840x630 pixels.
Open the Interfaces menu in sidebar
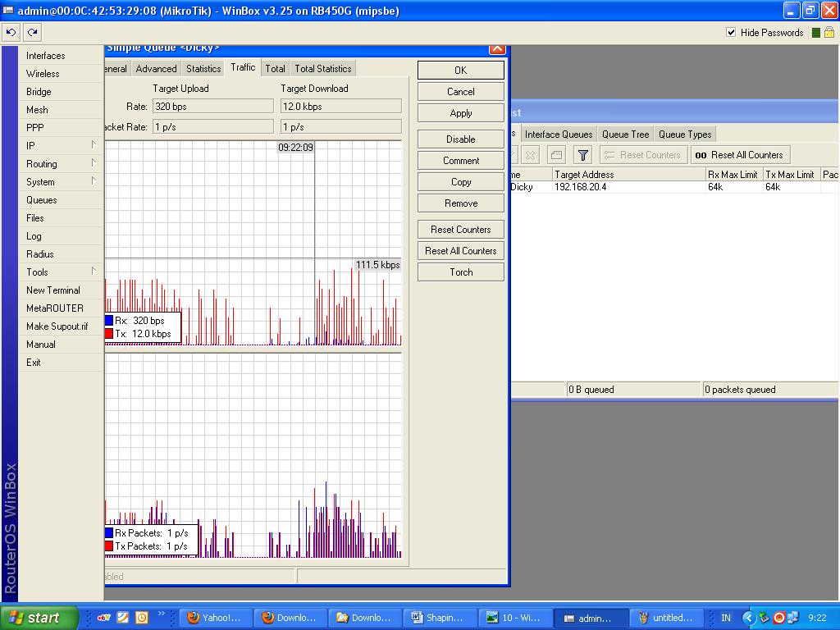click(46, 56)
